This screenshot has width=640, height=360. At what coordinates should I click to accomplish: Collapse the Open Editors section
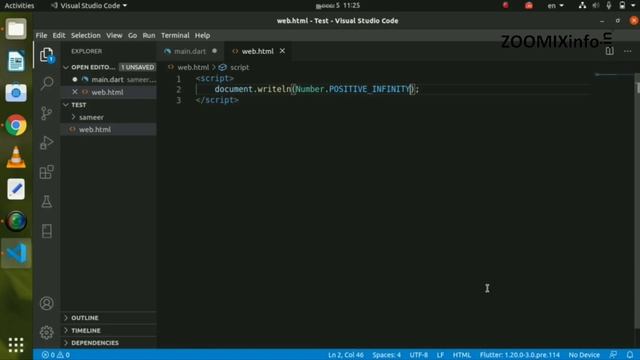pos(66,67)
